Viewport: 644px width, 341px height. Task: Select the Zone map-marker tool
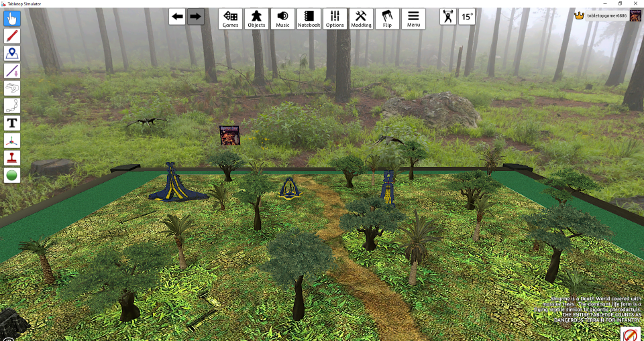click(x=12, y=54)
